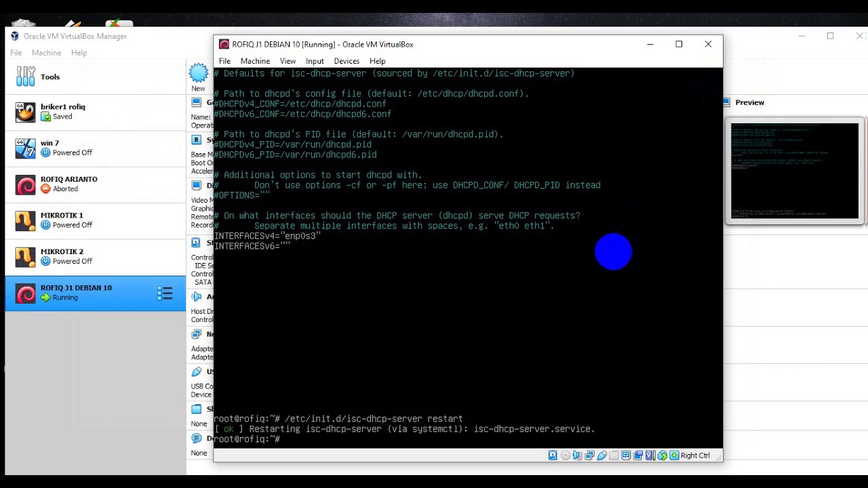Viewport: 868px width, 488px height.
Task: Close the ROFIQ J1 DEBIAN 10 VM window
Action: click(708, 44)
